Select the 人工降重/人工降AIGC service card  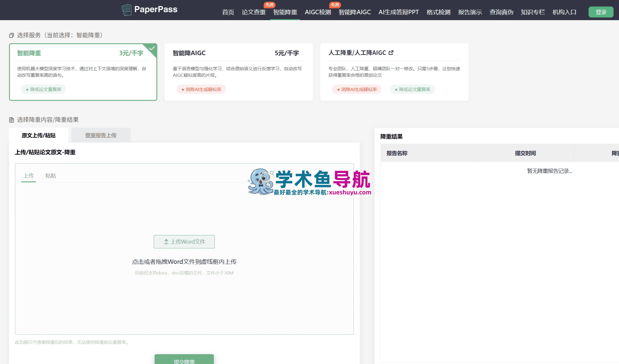tap(394, 71)
